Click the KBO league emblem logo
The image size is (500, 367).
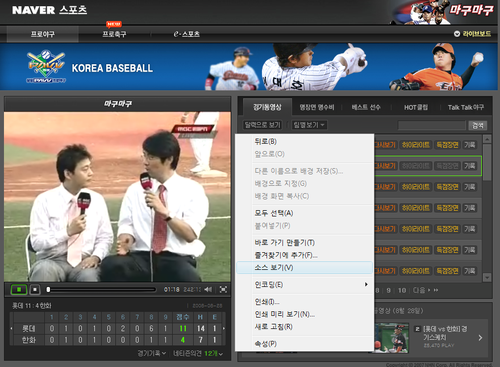46,67
